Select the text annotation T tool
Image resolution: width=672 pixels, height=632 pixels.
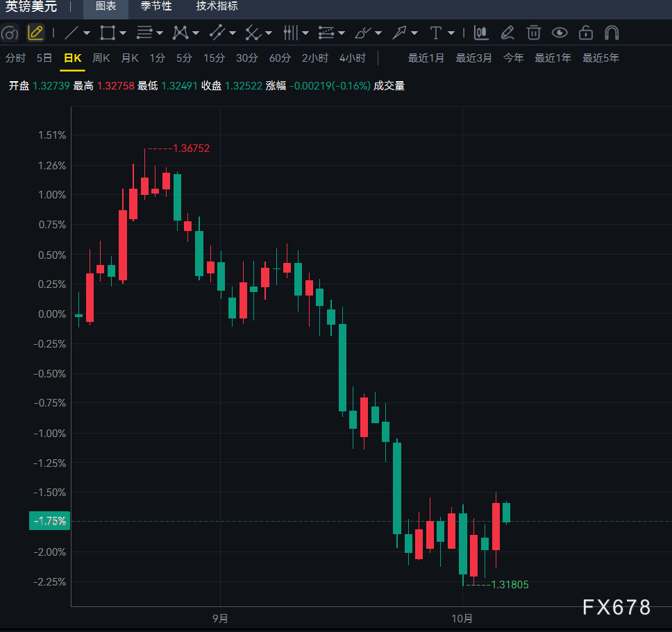coord(436,33)
